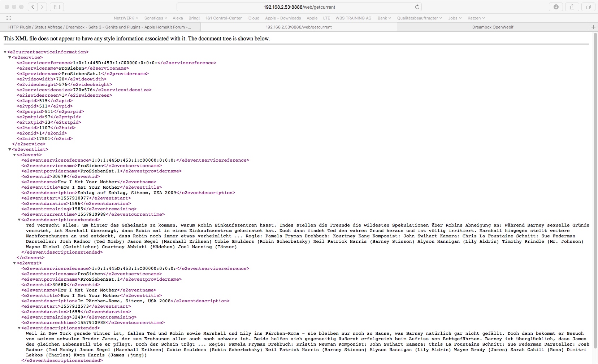The height and width of the screenshot is (364, 598).
Task: Open the Katzen bookmarks folder
Action: [x=476, y=18]
